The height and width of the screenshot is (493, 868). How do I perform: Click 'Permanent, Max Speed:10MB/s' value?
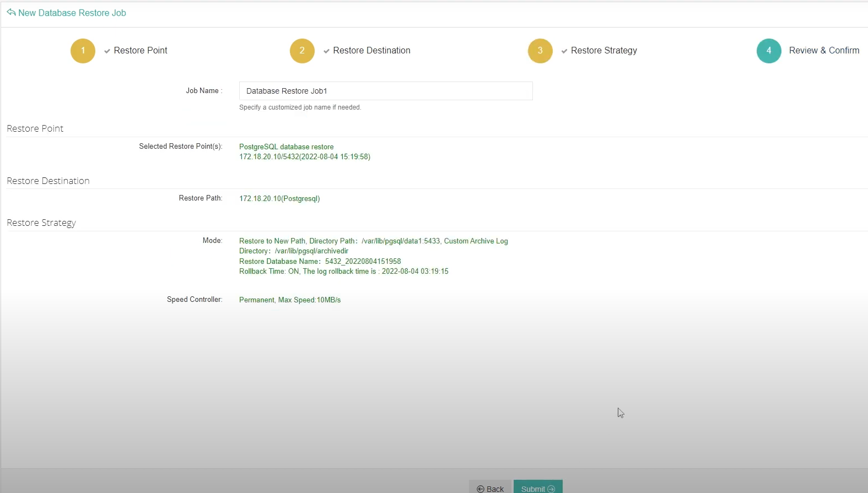pyautogui.click(x=290, y=300)
